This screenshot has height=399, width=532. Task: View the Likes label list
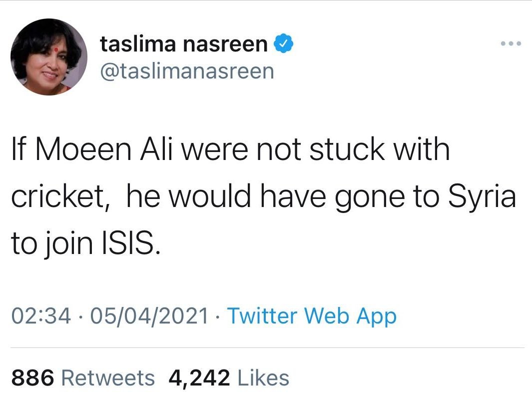click(x=263, y=377)
